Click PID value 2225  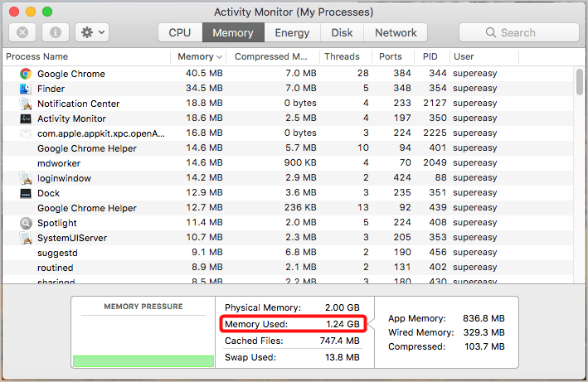435,133
